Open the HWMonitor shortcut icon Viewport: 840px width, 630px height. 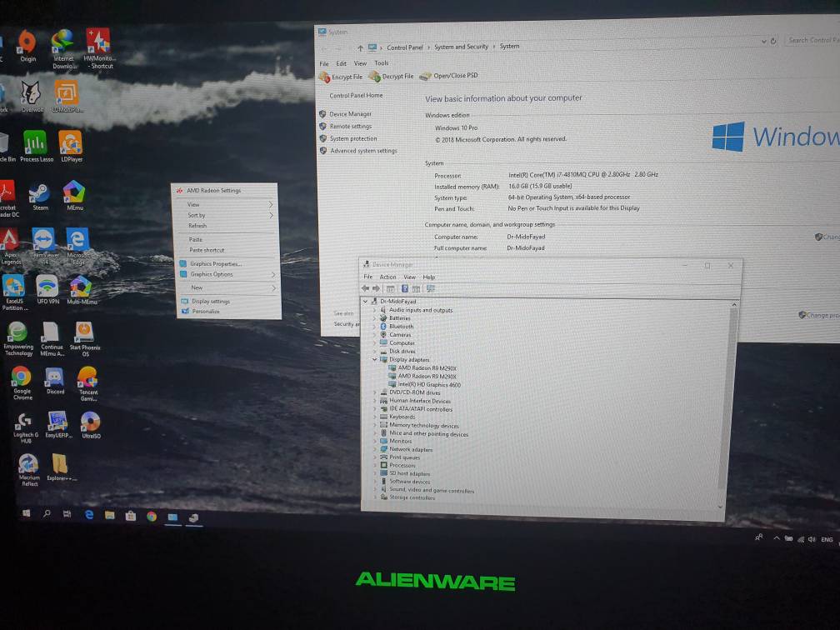[100, 48]
